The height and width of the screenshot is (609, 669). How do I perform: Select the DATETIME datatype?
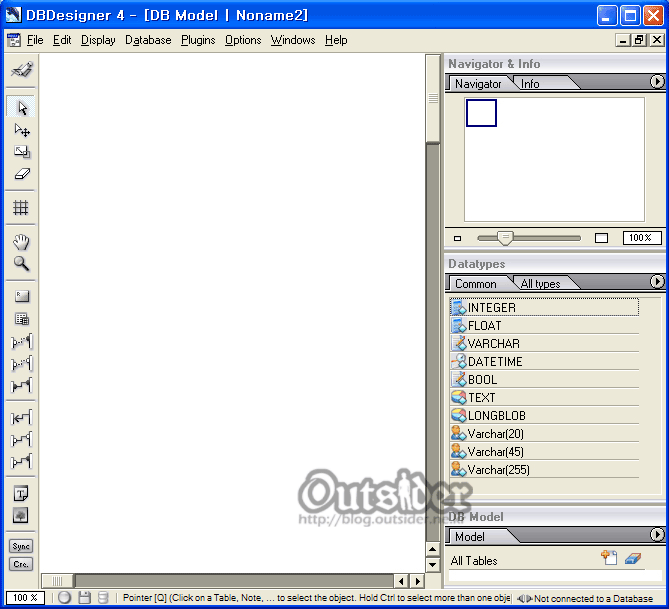pos(544,361)
